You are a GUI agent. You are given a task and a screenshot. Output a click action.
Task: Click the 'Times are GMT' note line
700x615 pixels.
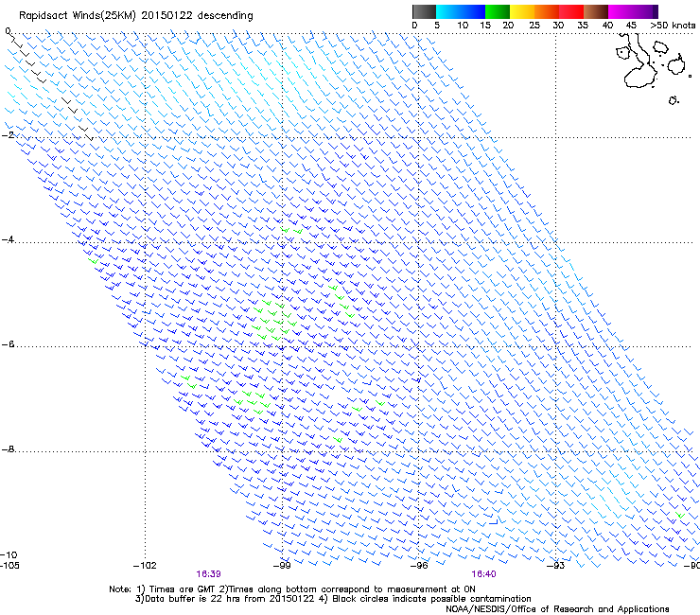(292, 589)
